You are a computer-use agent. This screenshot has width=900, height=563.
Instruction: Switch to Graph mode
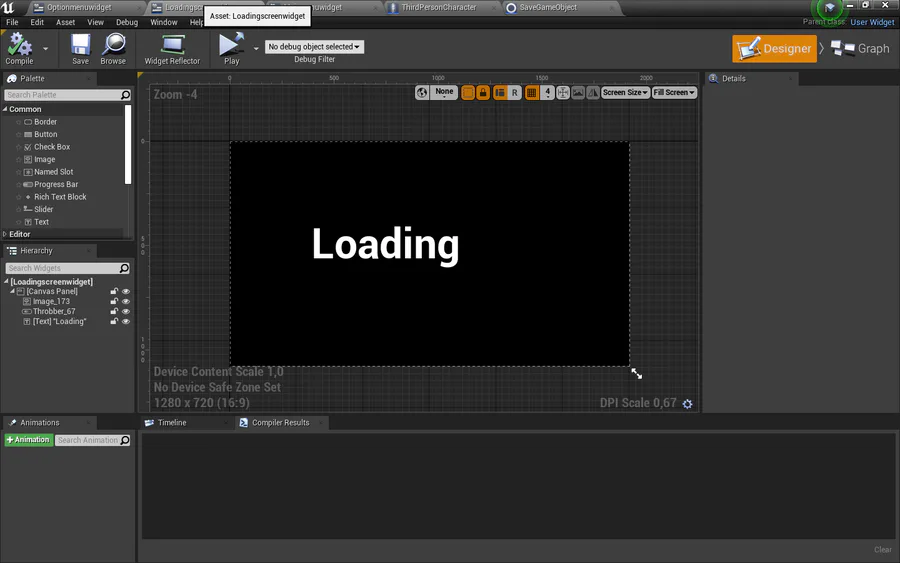pyautogui.click(x=860, y=49)
